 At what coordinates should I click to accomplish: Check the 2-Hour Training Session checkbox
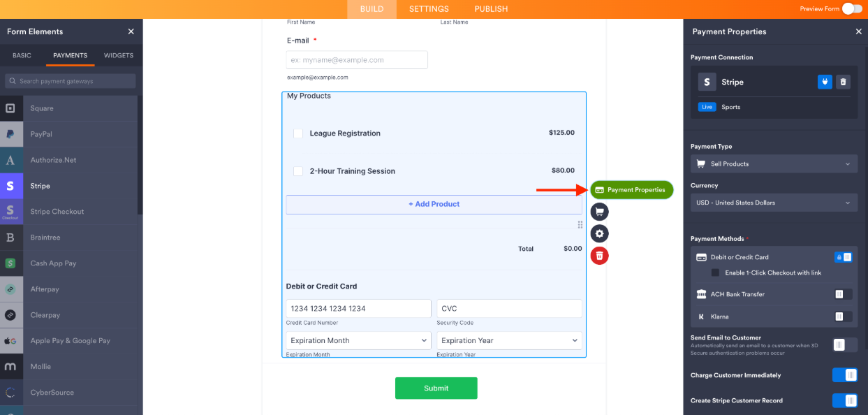(298, 171)
